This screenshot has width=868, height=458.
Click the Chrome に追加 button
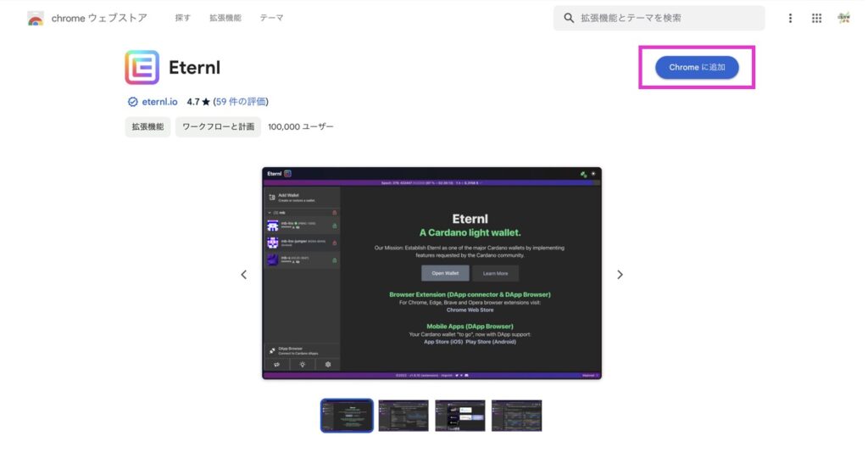point(697,68)
